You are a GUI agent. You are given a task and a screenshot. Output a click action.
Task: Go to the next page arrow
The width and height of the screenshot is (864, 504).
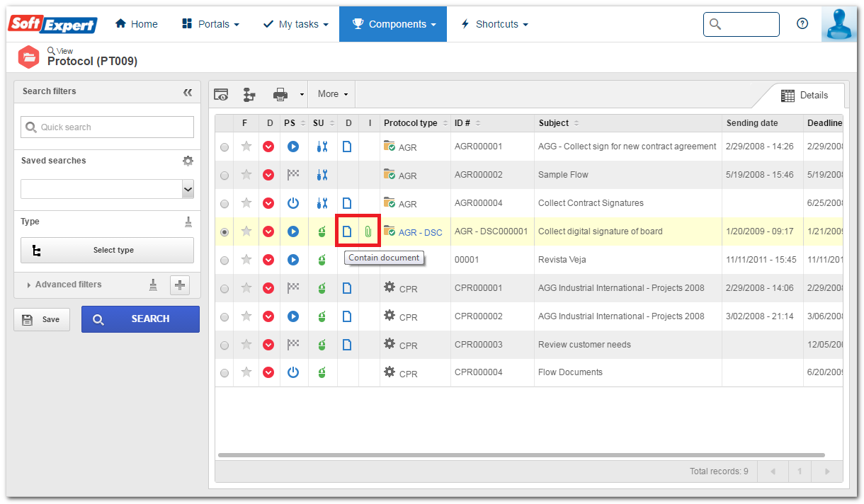tap(826, 471)
